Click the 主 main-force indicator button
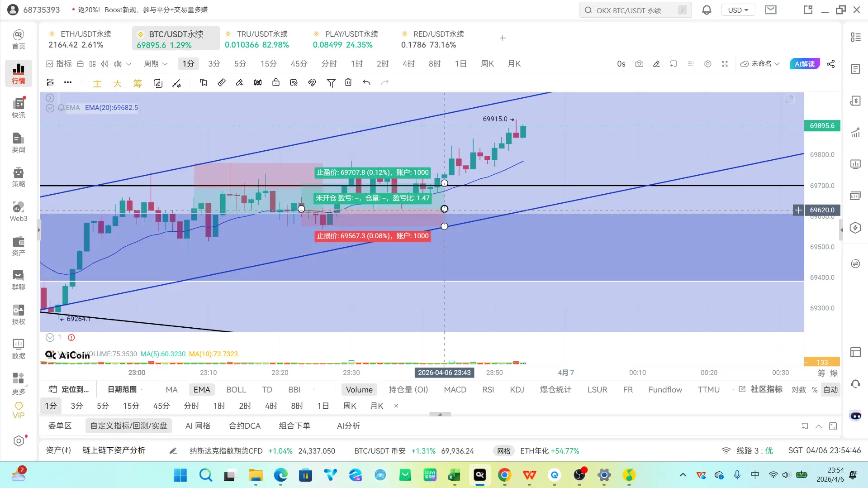This screenshot has width=868, height=488. tap(97, 83)
